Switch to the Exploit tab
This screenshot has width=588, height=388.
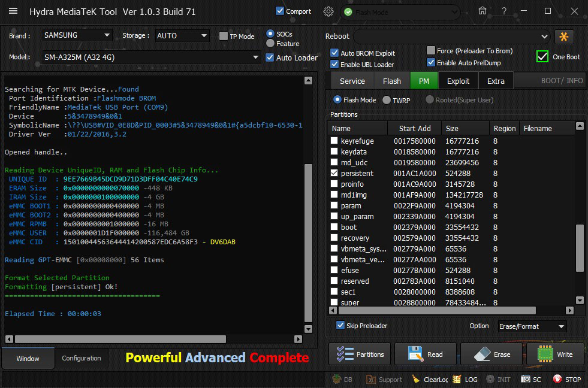(458, 81)
